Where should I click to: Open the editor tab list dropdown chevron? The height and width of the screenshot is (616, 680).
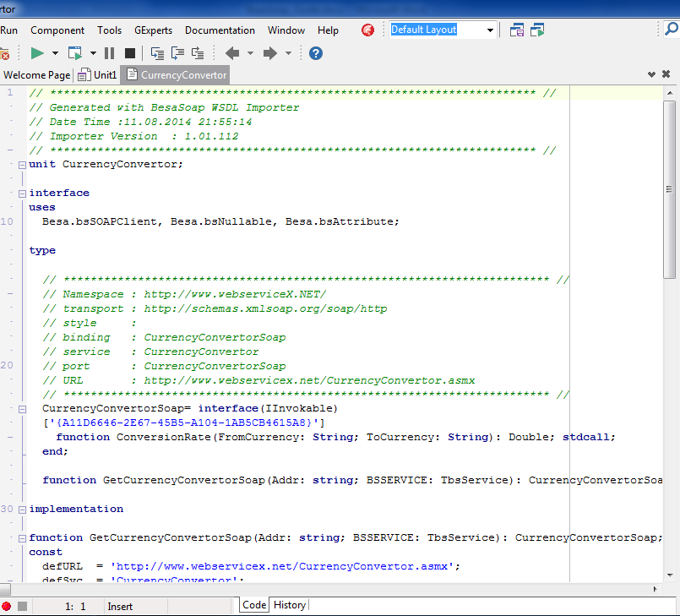pyautogui.click(x=651, y=74)
